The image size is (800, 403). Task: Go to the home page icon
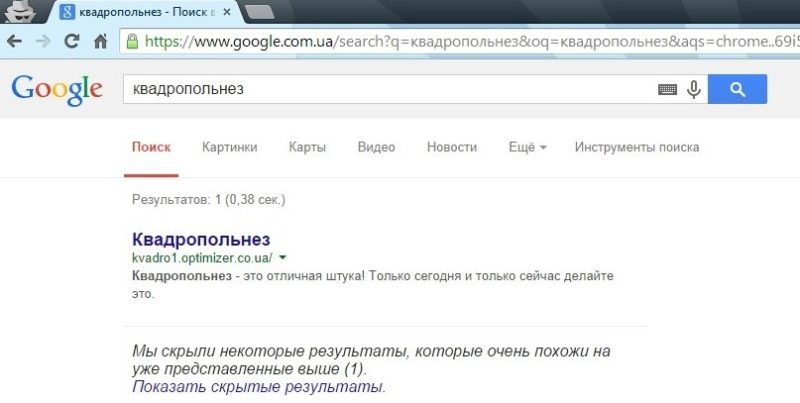(x=101, y=41)
